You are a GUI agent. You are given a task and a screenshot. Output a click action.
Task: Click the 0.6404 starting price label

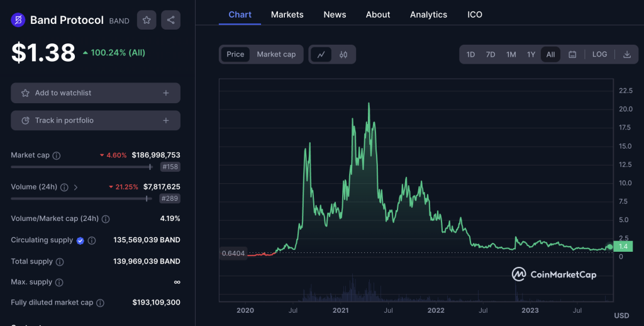coord(233,253)
